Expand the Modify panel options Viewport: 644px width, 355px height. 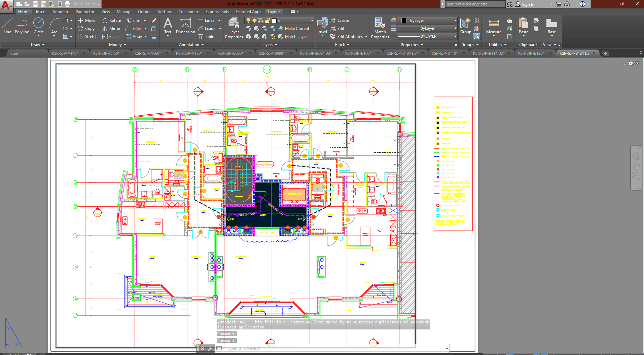117,45
